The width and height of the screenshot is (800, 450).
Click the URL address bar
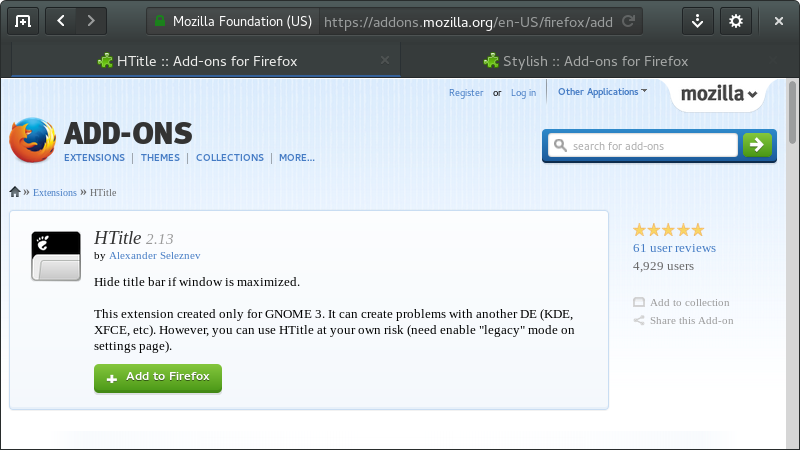(468, 21)
